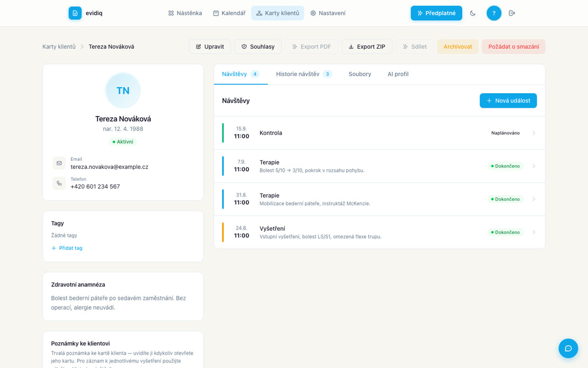588x368 pixels.
Task: Click Požádat o smazání button
Action: pyautogui.click(x=514, y=46)
